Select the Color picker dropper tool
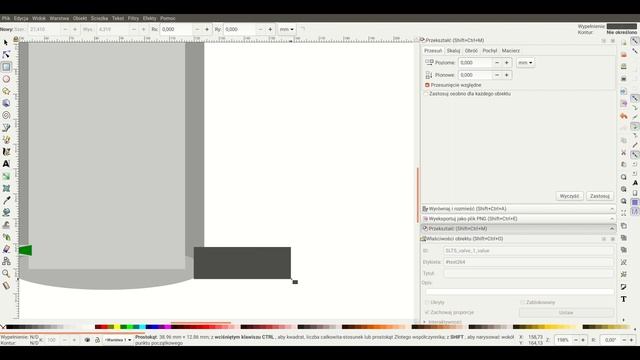This screenshot has height=360, width=640. tap(6, 200)
